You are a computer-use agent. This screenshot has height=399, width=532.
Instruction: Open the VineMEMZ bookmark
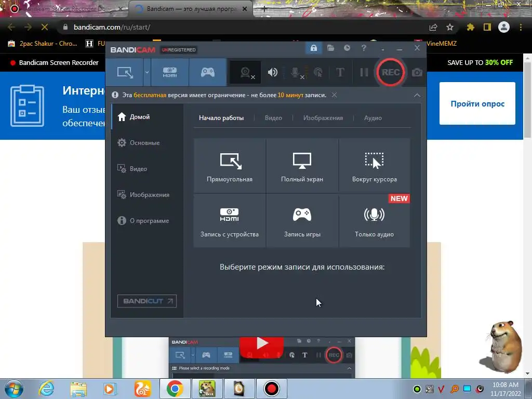(442, 44)
